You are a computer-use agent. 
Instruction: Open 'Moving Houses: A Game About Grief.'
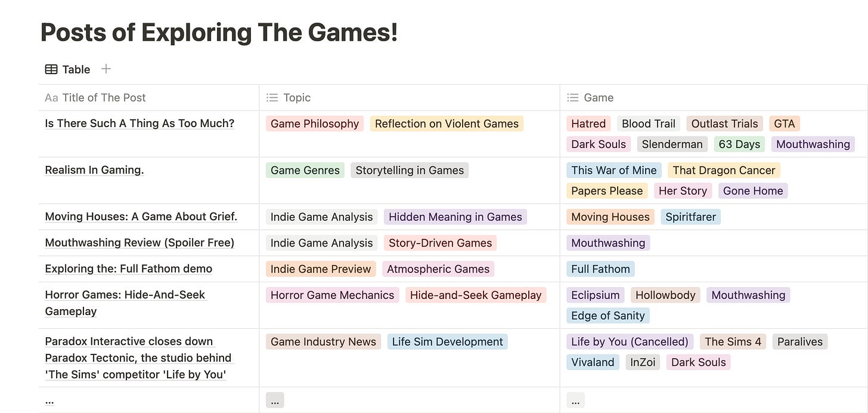(141, 217)
